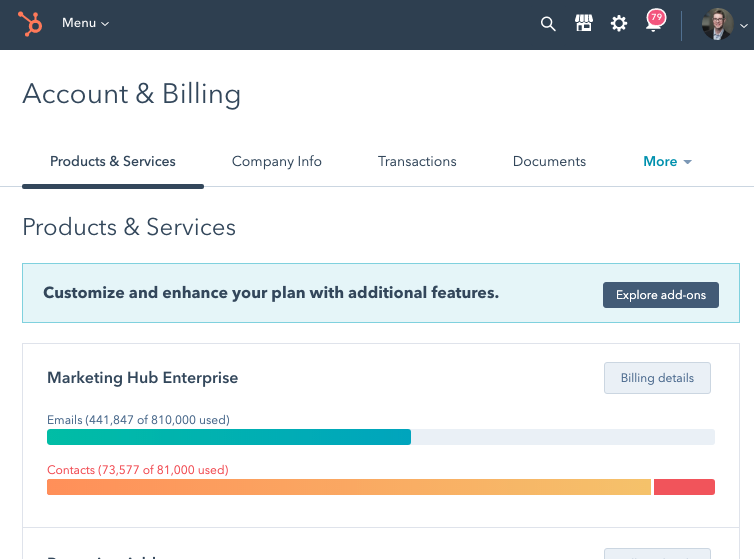Click the orange Contacts usage bar
The image size is (754, 559).
349,487
